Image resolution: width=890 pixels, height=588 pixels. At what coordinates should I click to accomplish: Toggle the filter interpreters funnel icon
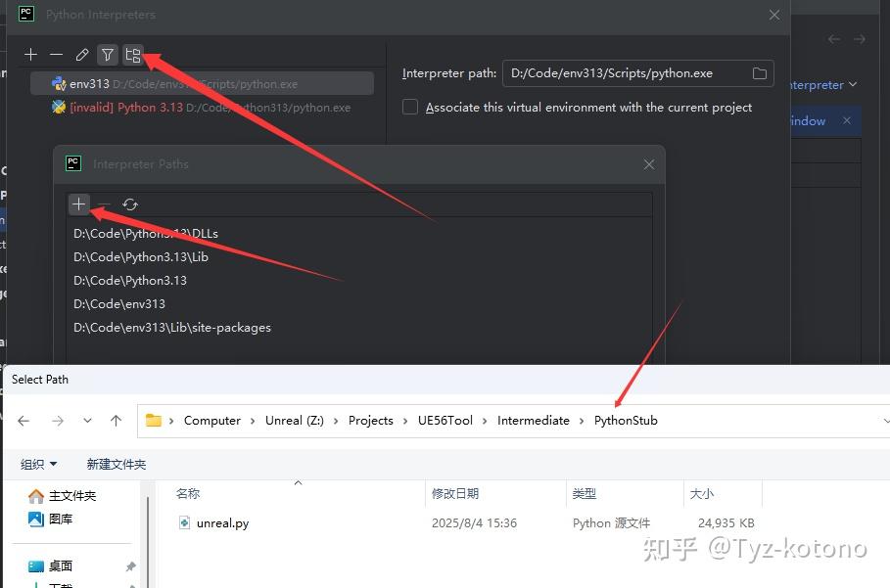point(107,55)
